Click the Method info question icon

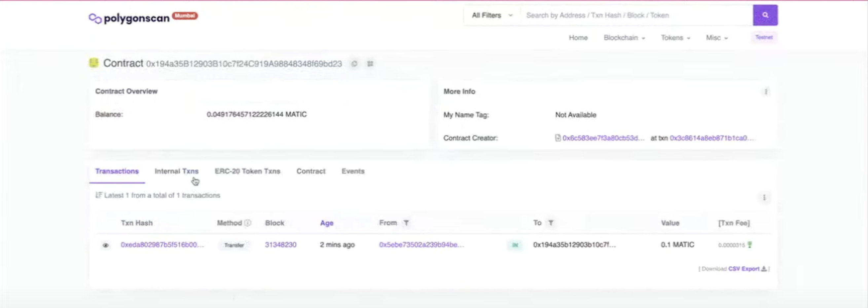[x=248, y=223]
